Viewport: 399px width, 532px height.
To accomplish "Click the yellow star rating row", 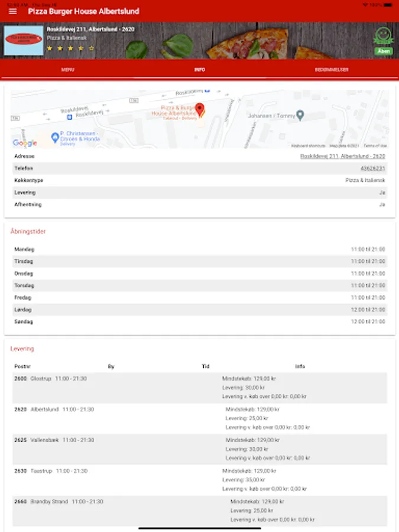I will tap(70, 48).
